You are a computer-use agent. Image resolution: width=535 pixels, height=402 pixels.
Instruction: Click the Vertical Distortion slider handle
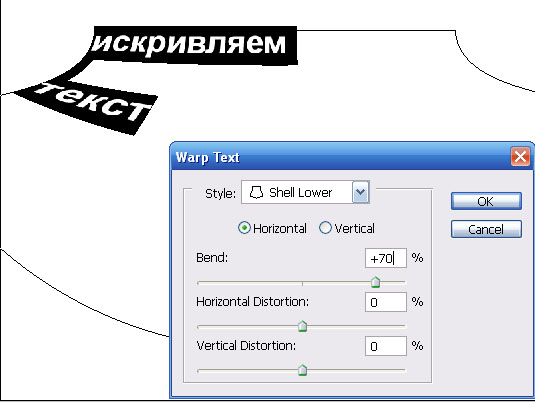point(303,370)
